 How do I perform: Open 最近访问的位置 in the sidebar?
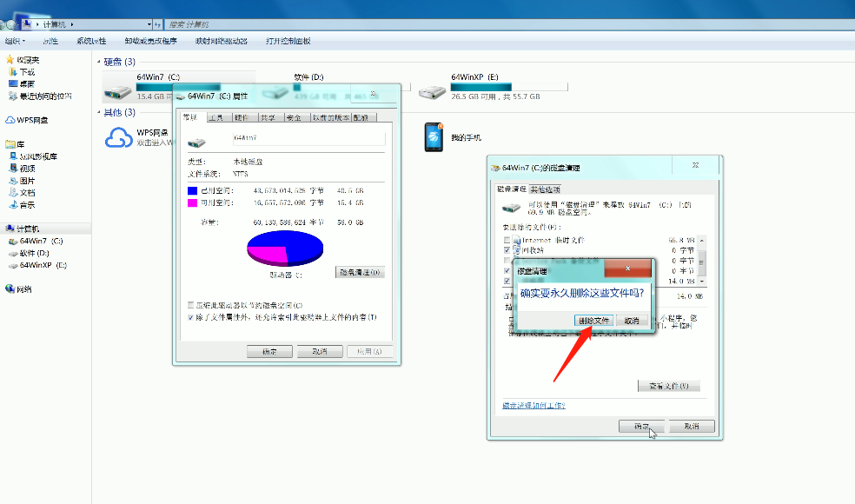(x=46, y=96)
